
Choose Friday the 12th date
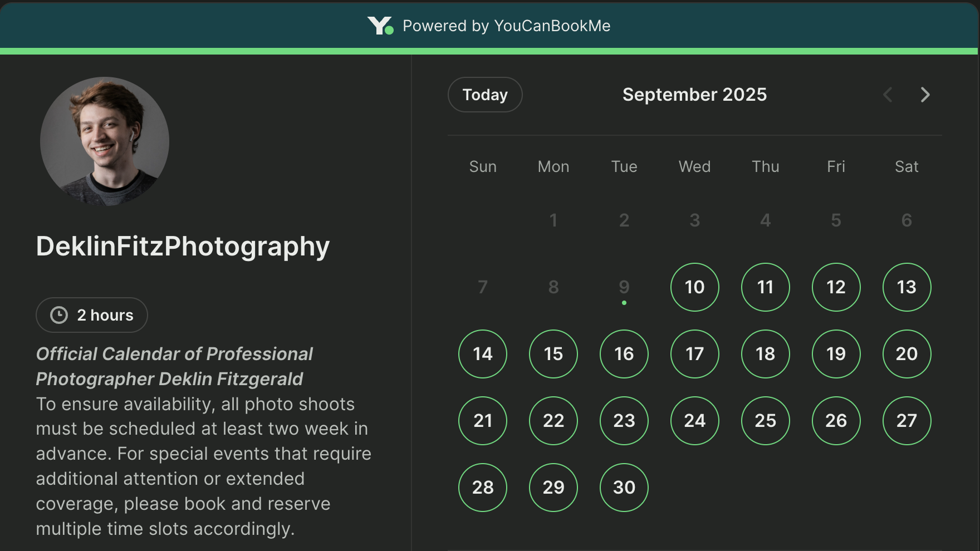836,287
